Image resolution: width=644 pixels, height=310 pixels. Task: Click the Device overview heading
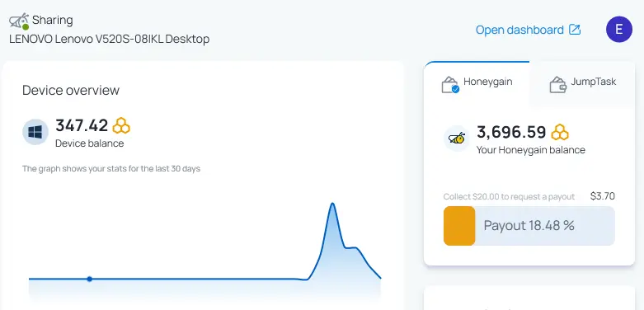71,91
